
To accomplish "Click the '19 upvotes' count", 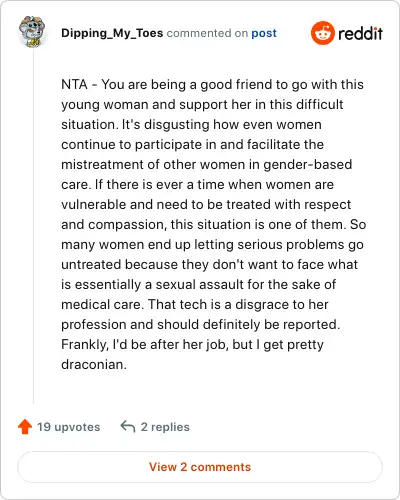I will (x=68, y=427).
